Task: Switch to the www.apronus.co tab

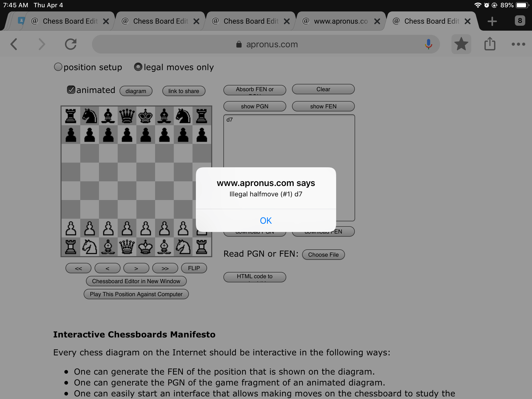Action: (341, 21)
